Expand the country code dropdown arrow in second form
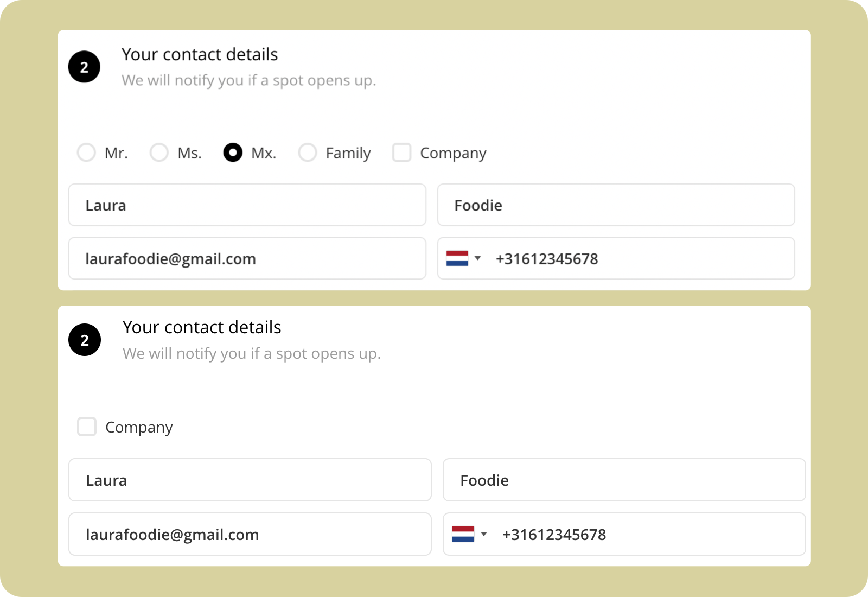 point(484,534)
